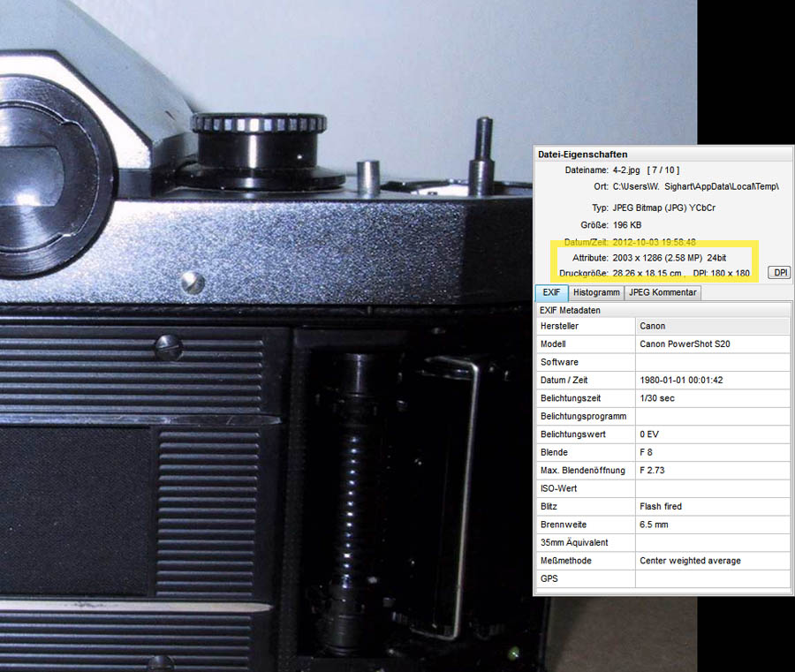Click the DPI button

778,273
